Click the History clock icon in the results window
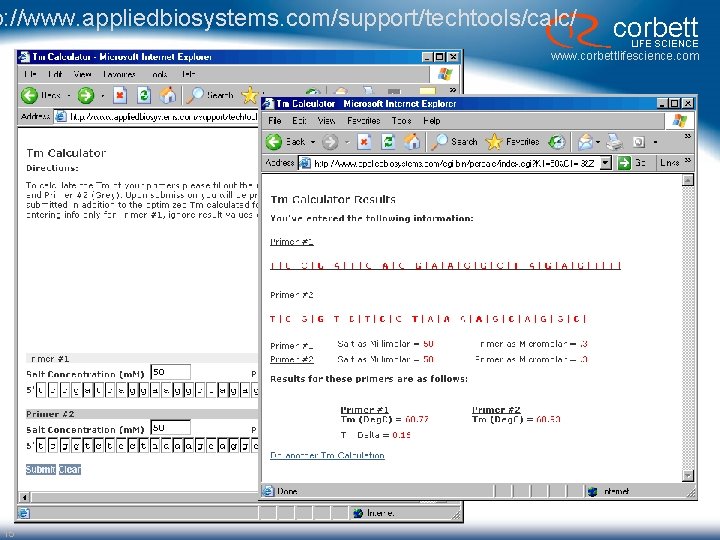720x540 pixels. 557,142
